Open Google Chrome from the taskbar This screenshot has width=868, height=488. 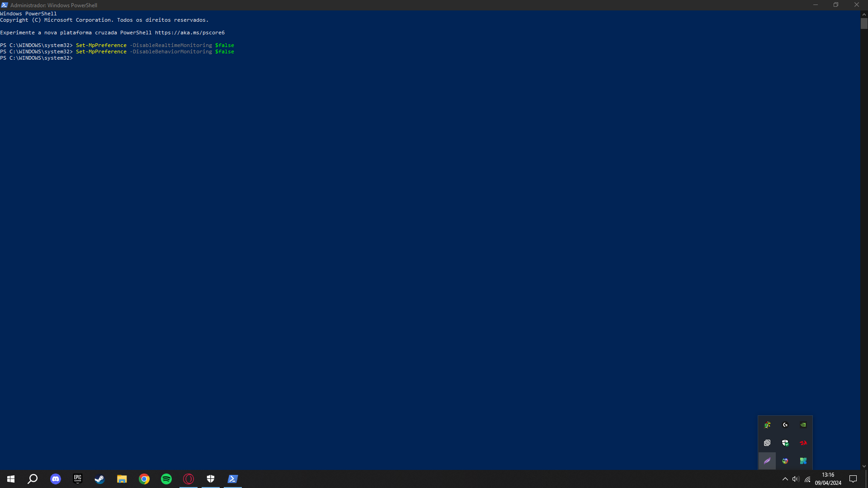[144, 479]
